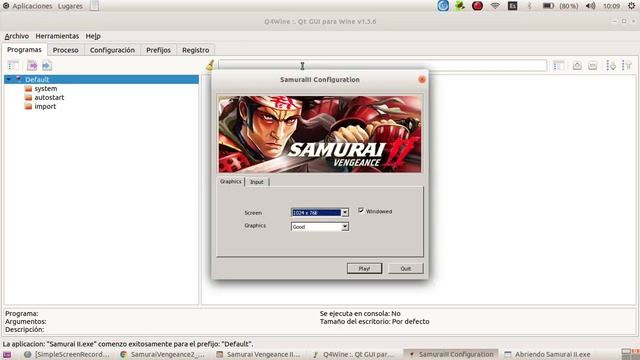640x360 pixels.
Task: Click the clock showing 10:09
Action: point(611,6)
